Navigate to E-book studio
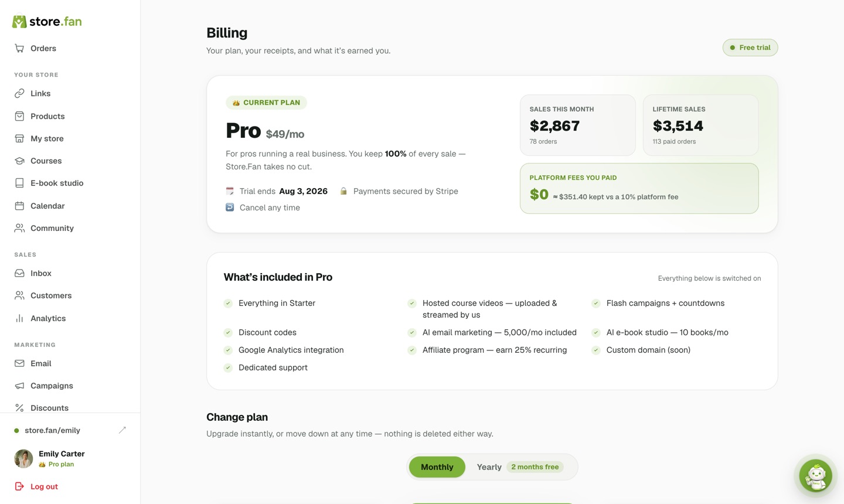Screen dimensions: 844x504 (57, 183)
